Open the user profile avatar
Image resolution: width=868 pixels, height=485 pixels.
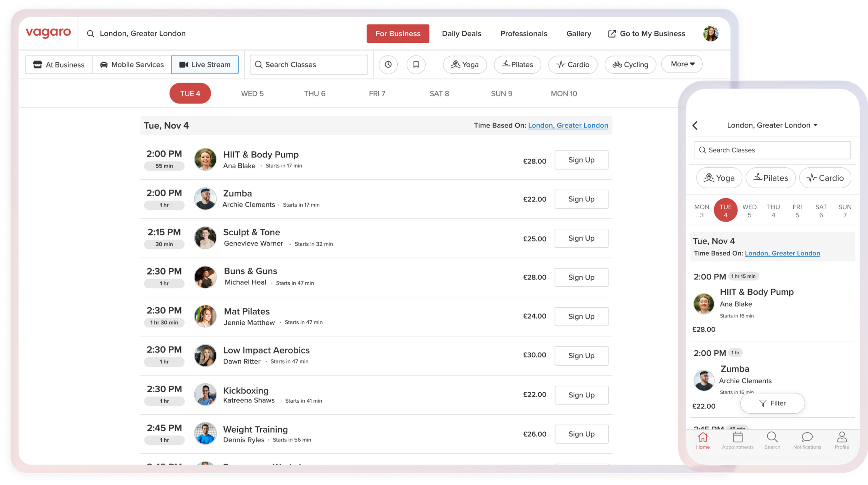coord(711,33)
